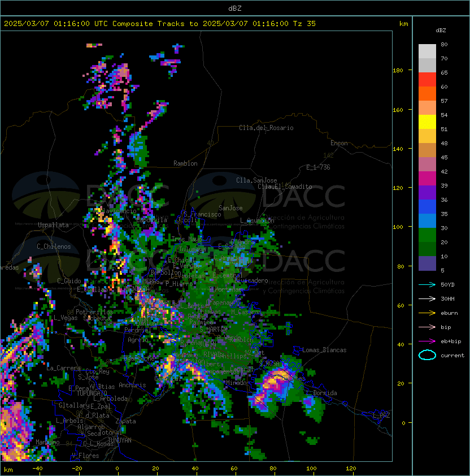Click the 'Perdriel' place label
The height and width of the screenshot is (476, 470).
[x=138, y=330]
